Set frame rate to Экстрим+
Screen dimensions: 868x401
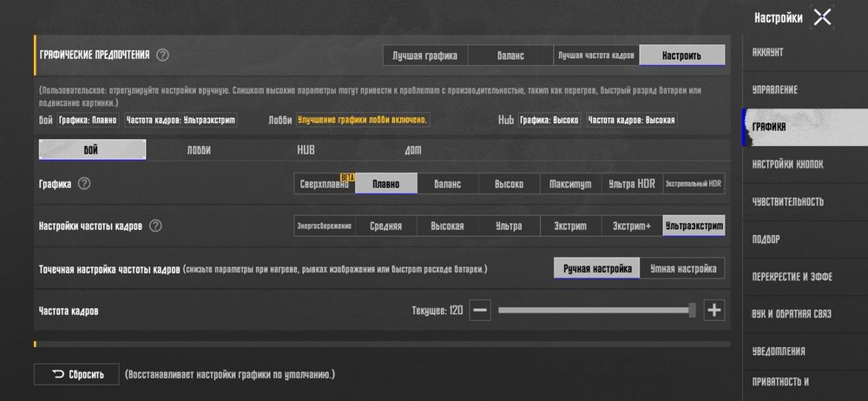point(632,226)
